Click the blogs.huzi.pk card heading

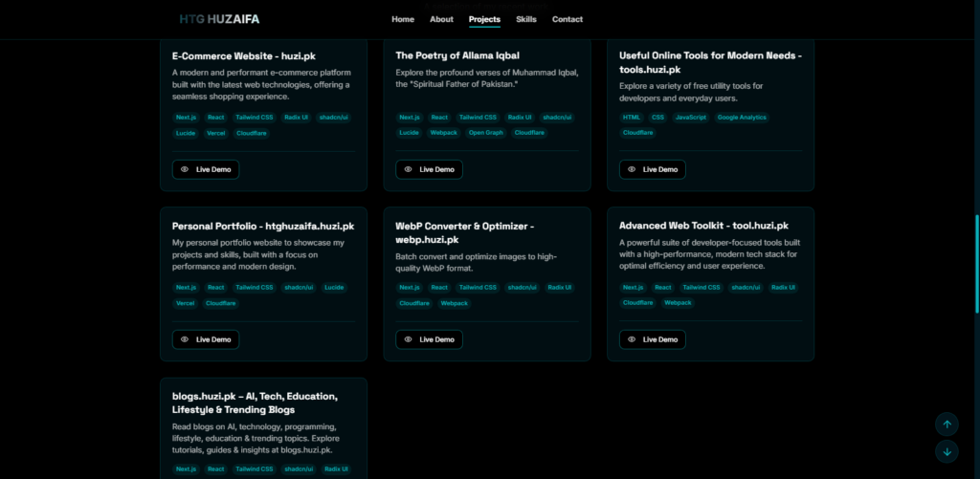tap(255, 403)
